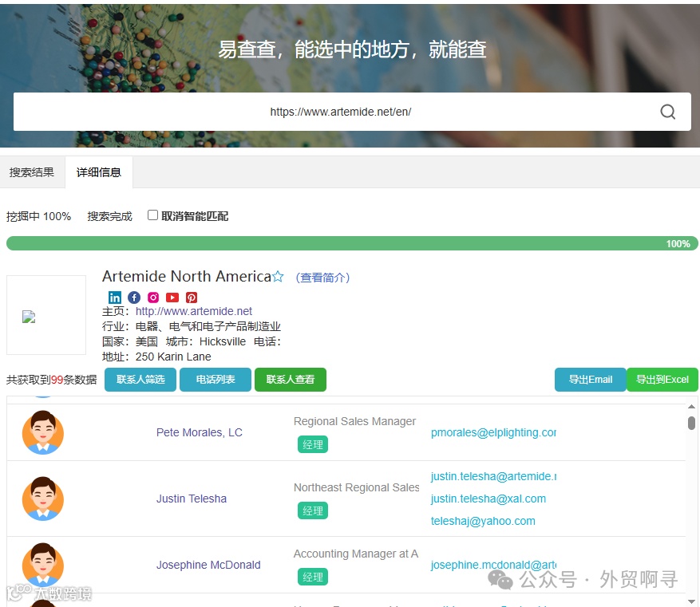Open Pete Morales, LC contact name

[199, 432]
